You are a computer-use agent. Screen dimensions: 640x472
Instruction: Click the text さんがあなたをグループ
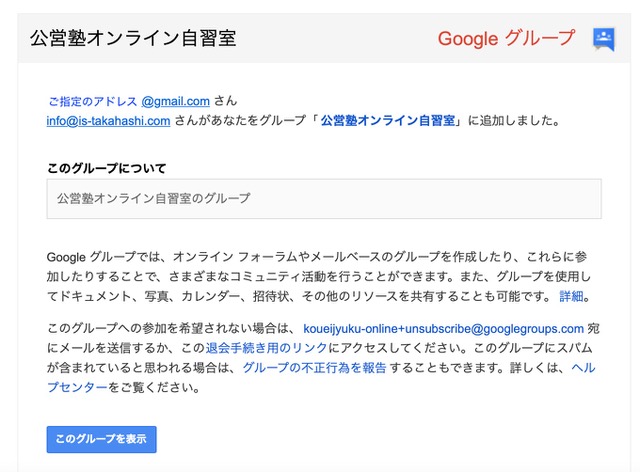[240, 121]
